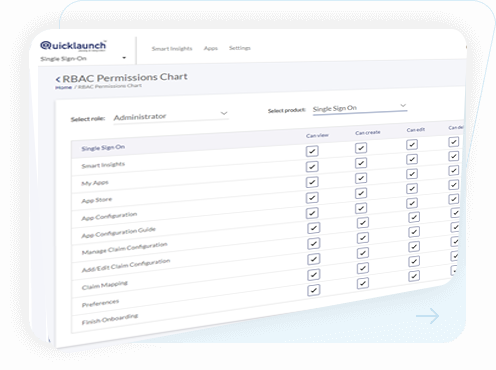Click the App Store row label
The height and width of the screenshot is (370, 496).
97,200
